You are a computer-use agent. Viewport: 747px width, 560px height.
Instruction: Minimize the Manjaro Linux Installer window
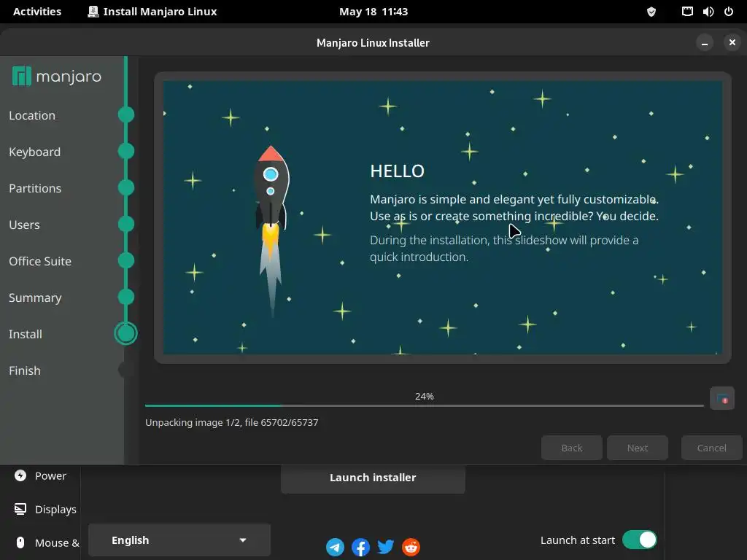click(x=705, y=43)
